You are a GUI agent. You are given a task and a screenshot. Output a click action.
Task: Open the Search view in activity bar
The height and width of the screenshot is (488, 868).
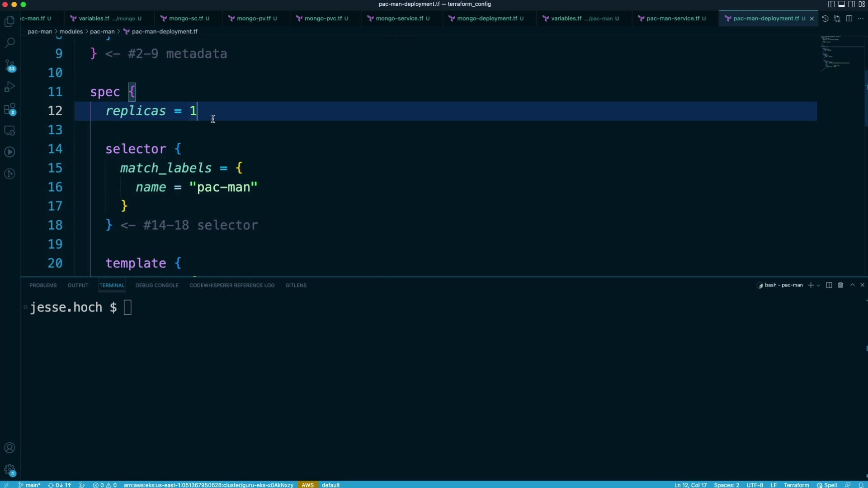coord(9,42)
